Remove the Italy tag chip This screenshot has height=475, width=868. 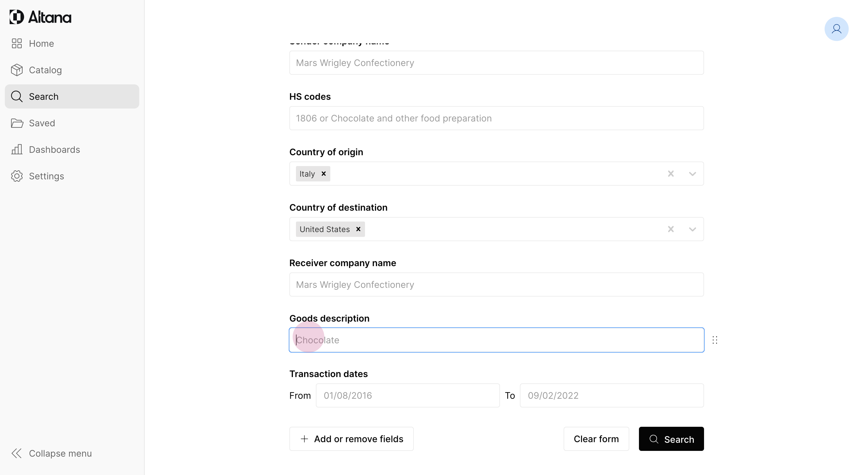323,174
